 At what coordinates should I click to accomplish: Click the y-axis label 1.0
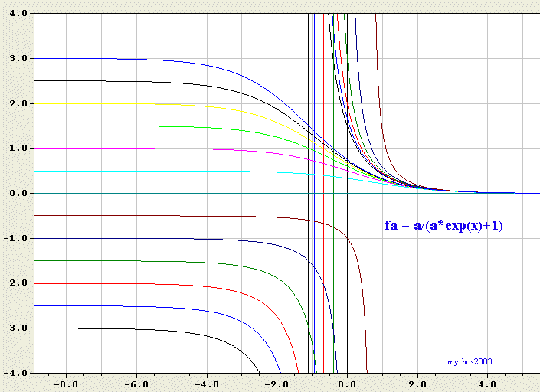(18, 148)
